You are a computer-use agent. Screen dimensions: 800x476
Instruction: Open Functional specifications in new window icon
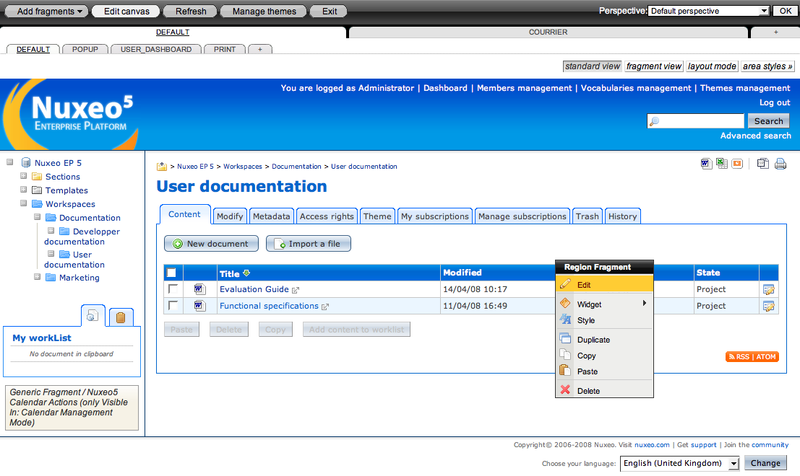click(325, 307)
